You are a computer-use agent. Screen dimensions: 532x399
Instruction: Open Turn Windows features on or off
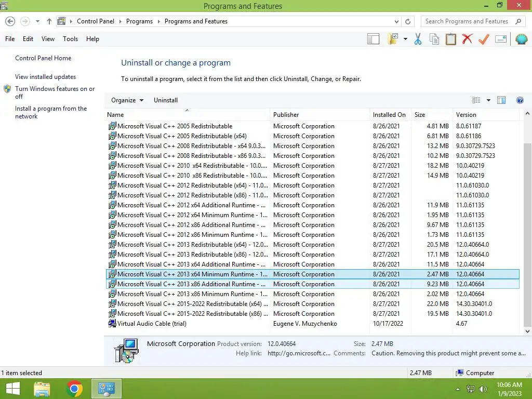(55, 92)
